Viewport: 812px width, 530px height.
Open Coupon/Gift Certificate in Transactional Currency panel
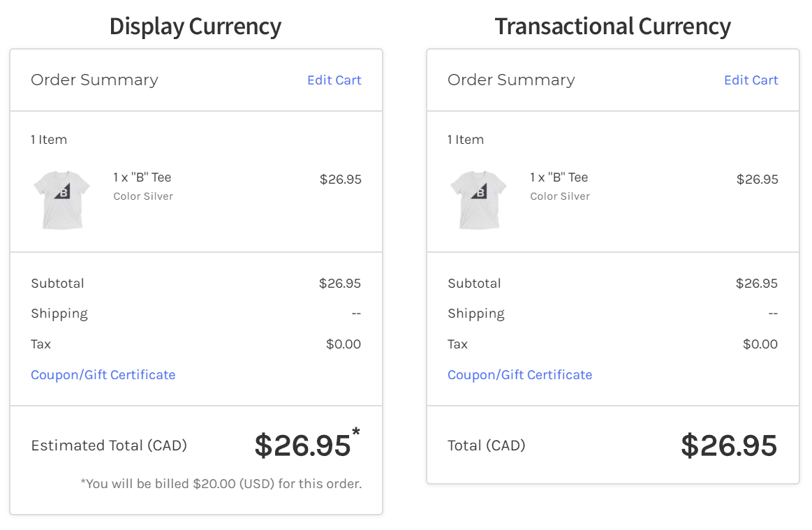tap(519, 375)
